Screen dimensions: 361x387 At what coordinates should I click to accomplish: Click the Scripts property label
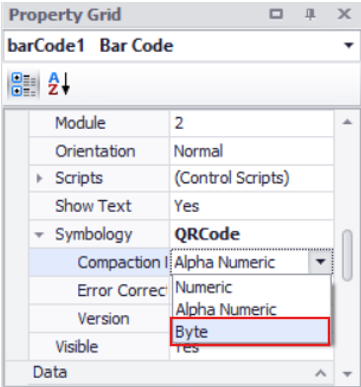[79, 178]
